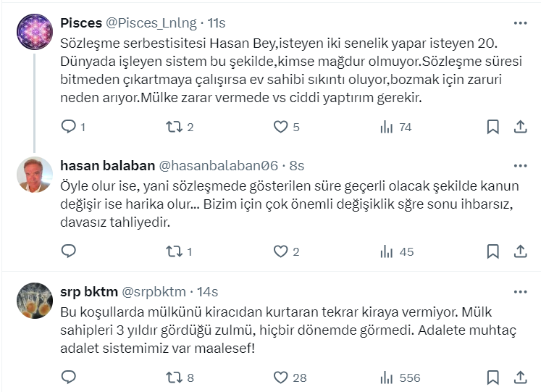Open more options on the Pisces tweet
541x392 pixels.
(x=520, y=23)
